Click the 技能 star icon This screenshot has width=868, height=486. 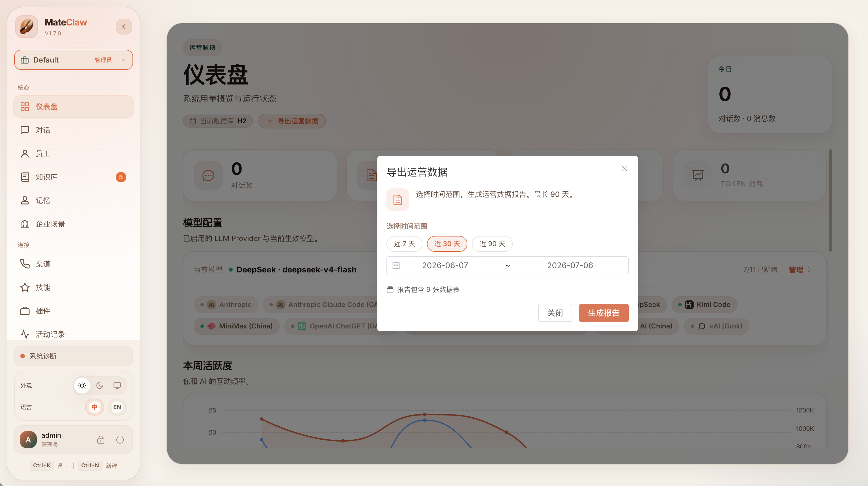coord(25,287)
